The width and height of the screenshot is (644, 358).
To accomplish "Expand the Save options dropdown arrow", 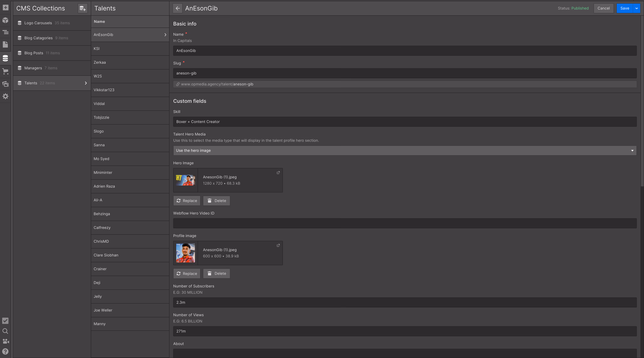I will (636, 8).
